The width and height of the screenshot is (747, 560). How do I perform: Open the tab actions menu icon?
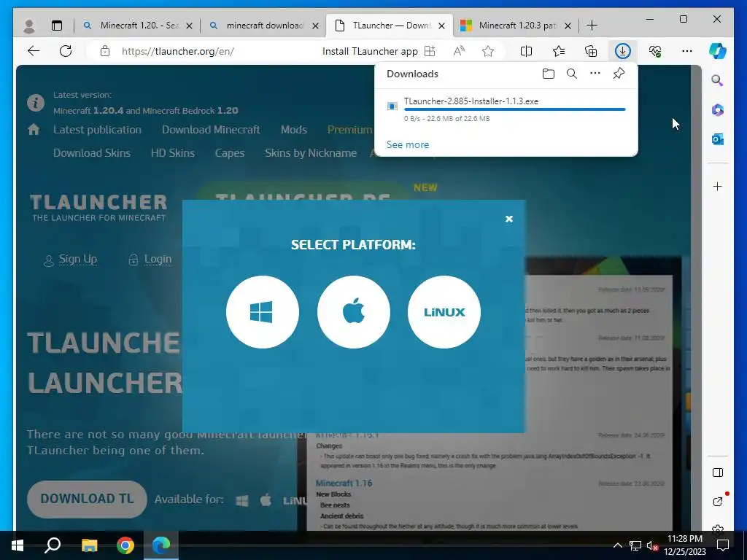[57, 26]
